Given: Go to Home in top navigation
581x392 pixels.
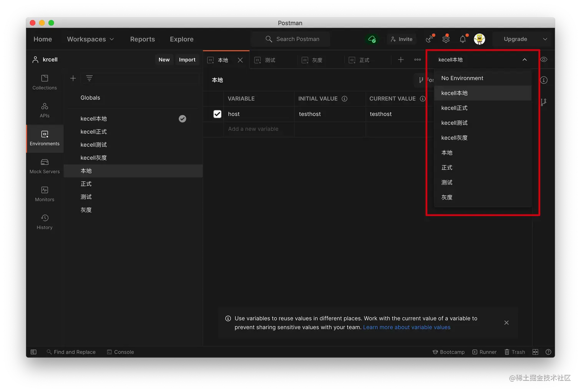Looking at the screenshot, I should pos(43,39).
